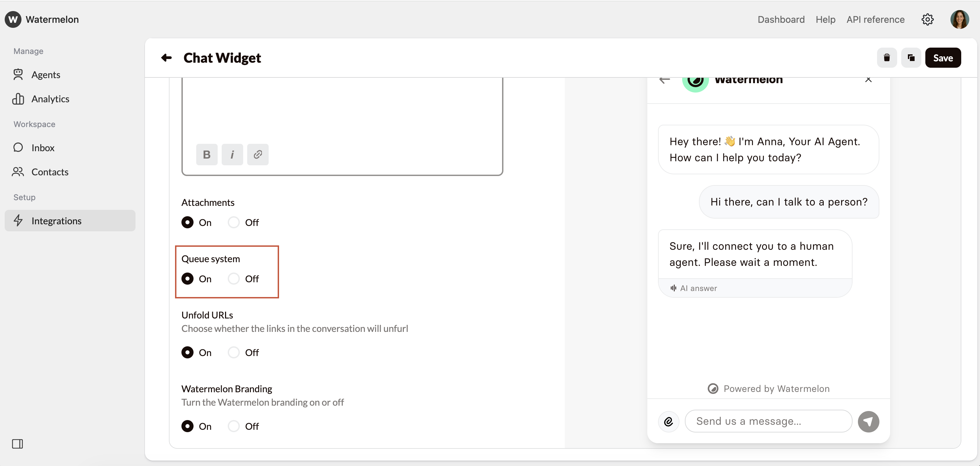980x466 pixels.
Task: Insert link with chain icon
Action: (x=258, y=155)
